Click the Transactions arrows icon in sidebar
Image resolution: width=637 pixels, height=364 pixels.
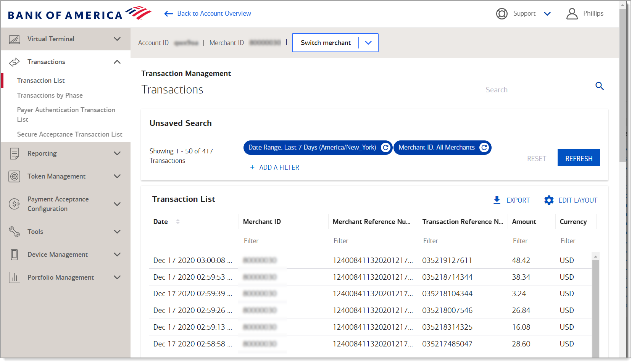tap(14, 62)
